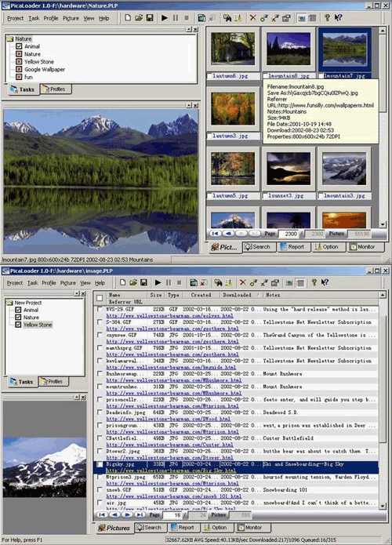Click the red X delete icon in Nature.PLP toolbar
Viewport: 392px width, 545px height.
click(252, 18)
